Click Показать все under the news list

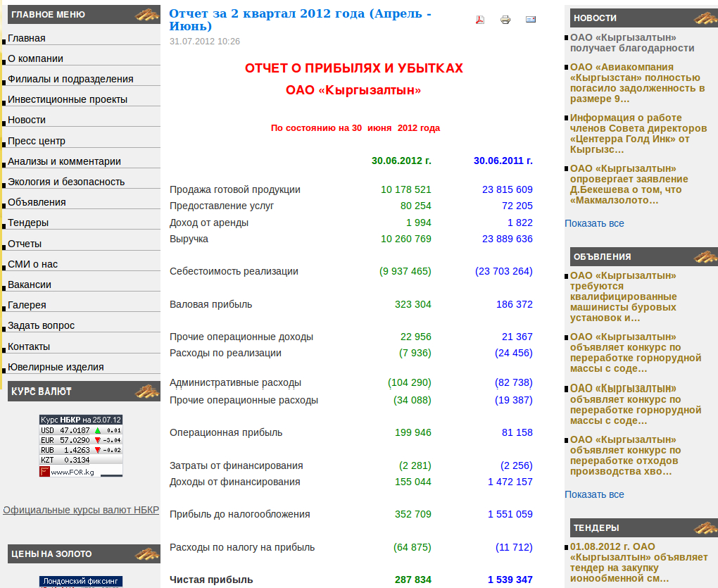click(x=594, y=223)
